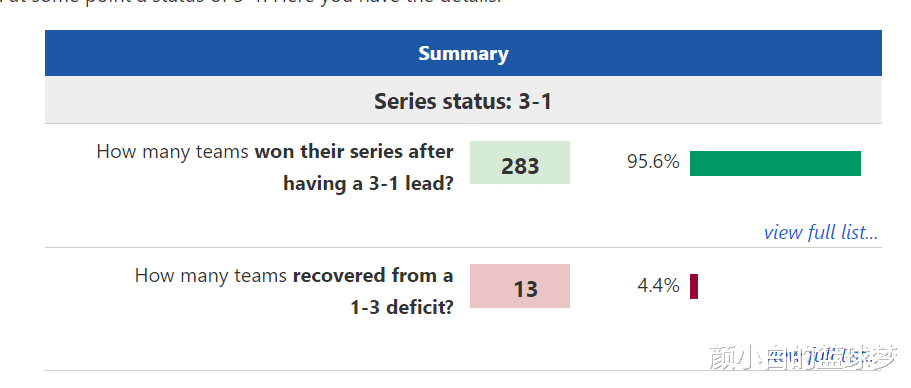Click 'How many teams' in the first row

174,152
